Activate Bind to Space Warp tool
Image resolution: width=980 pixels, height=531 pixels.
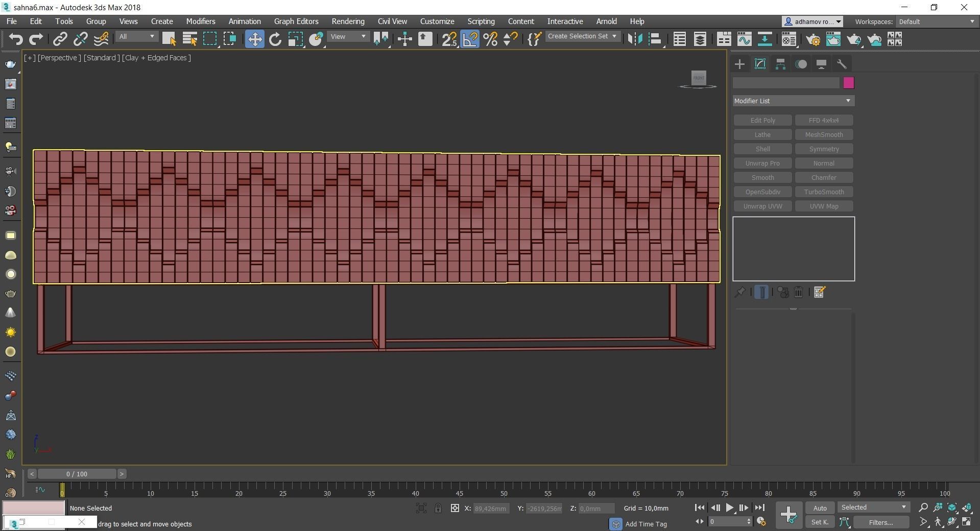[101, 39]
